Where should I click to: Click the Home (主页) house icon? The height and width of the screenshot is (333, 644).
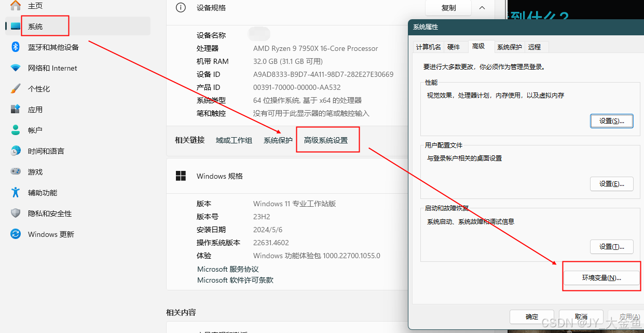[16, 6]
